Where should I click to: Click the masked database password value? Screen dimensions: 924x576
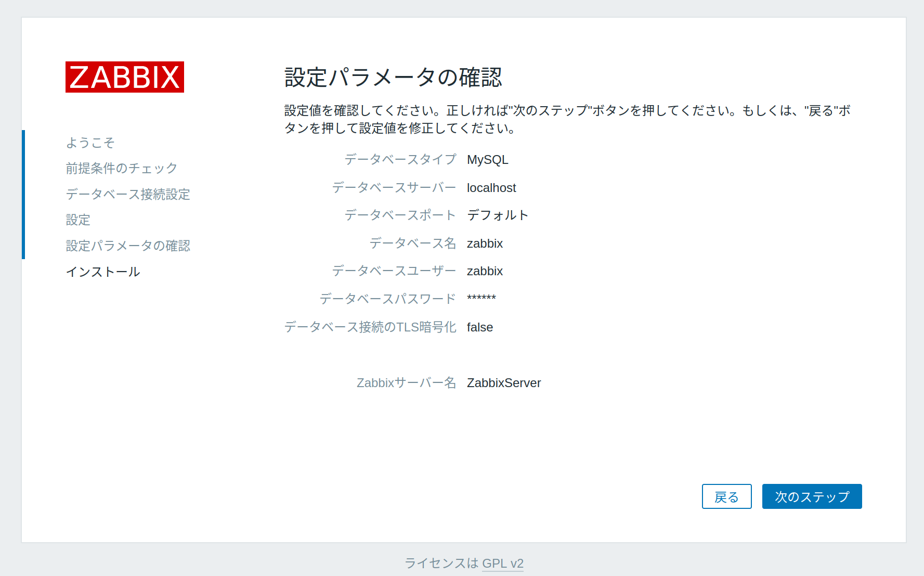click(x=481, y=298)
